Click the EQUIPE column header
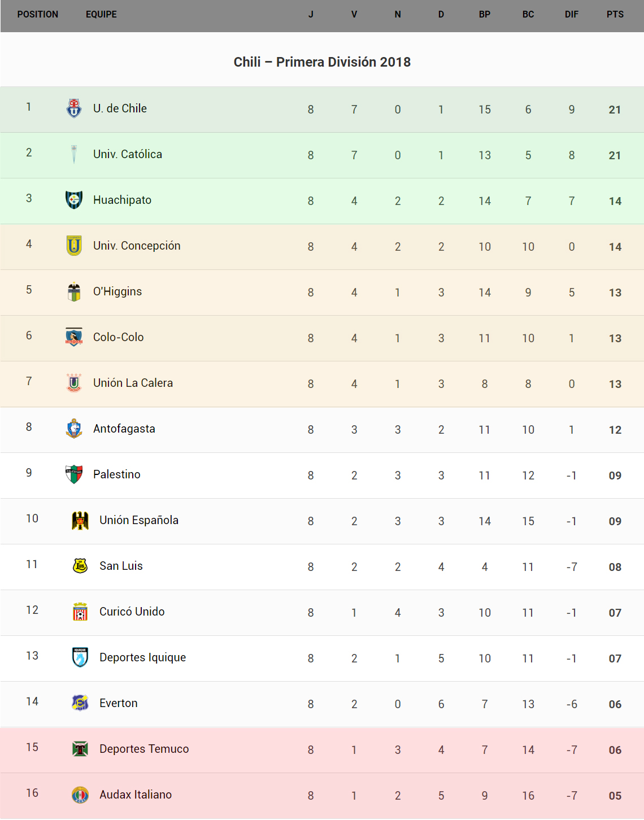The height and width of the screenshot is (820, 644). click(101, 15)
